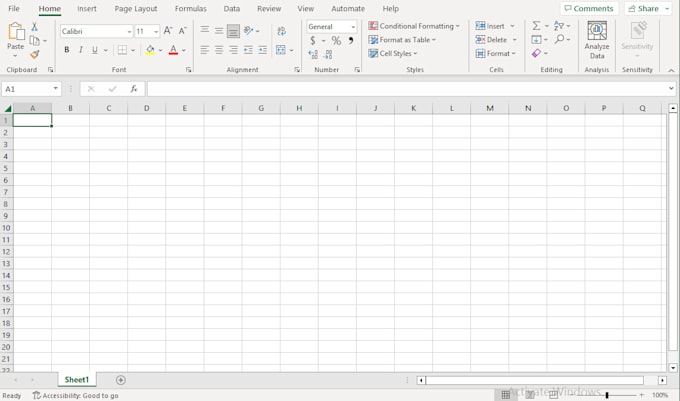Click Increase Decimal icon
680x401 pixels.
tap(313, 54)
